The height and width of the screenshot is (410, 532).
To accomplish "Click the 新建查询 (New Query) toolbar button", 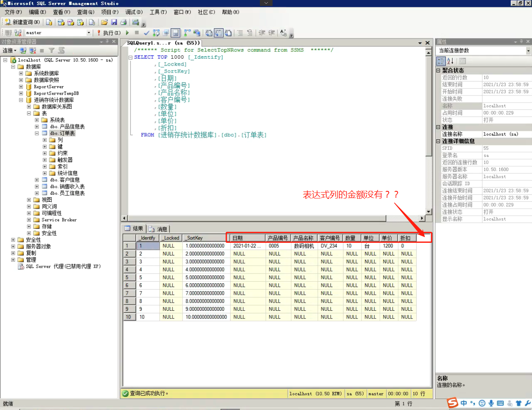I will (22, 22).
